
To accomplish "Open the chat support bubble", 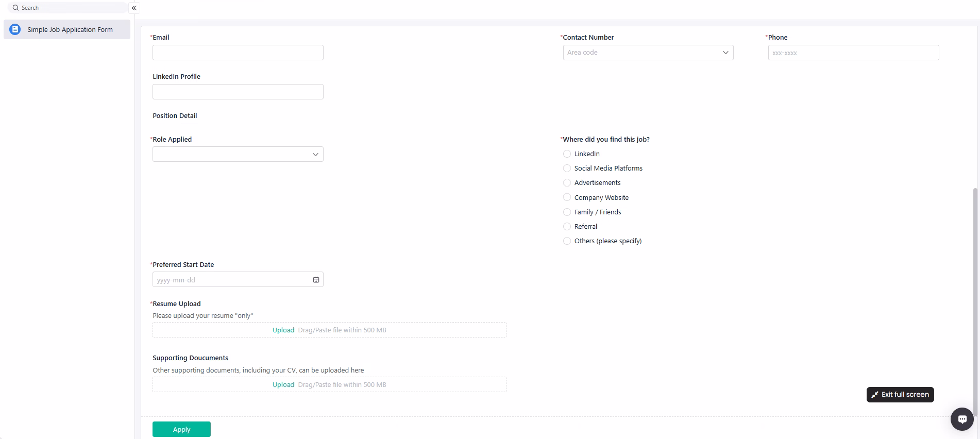I will [x=961, y=419].
